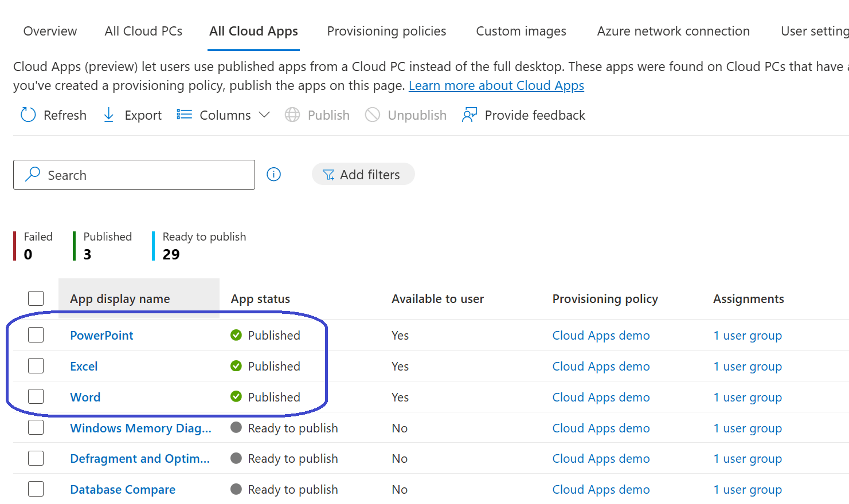Image resolution: width=849 pixels, height=504 pixels.
Task: Click the Export download arrow icon
Action: (x=108, y=115)
